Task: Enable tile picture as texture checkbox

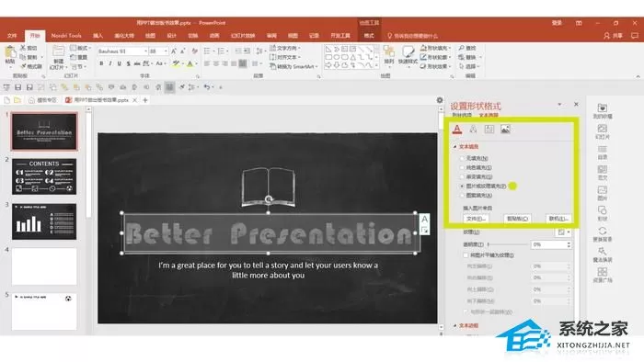Action: pos(466,255)
